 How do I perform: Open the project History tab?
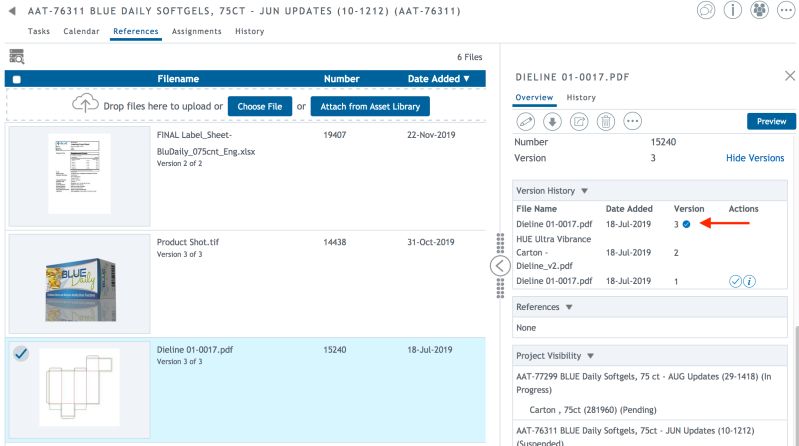(x=250, y=31)
